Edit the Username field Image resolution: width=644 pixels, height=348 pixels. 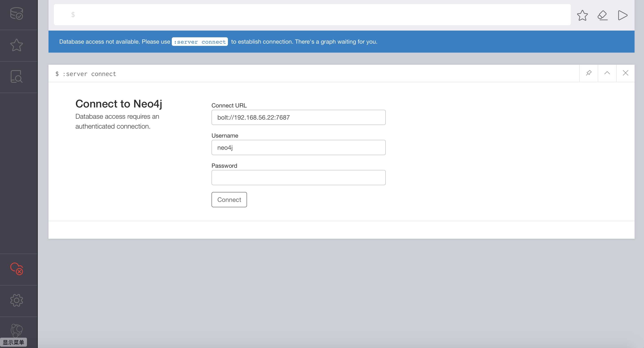298,147
